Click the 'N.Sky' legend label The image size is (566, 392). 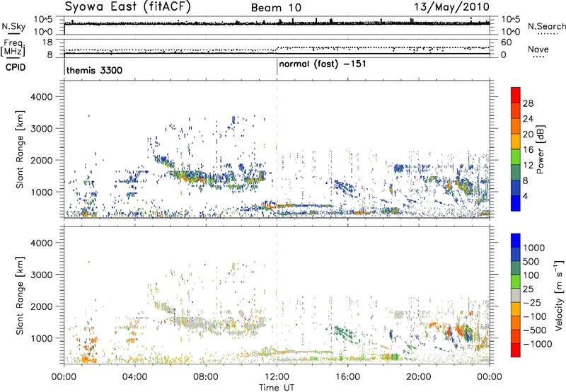coord(13,26)
